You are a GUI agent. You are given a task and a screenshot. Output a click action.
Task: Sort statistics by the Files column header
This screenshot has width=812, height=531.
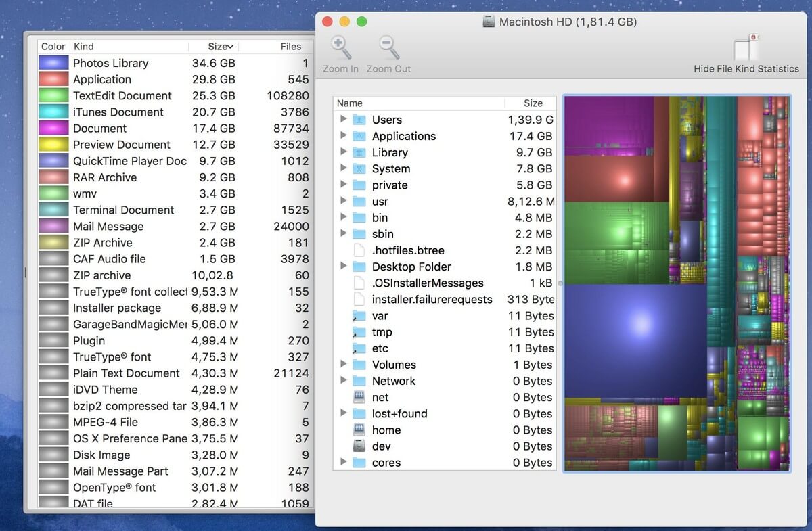coord(276,47)
